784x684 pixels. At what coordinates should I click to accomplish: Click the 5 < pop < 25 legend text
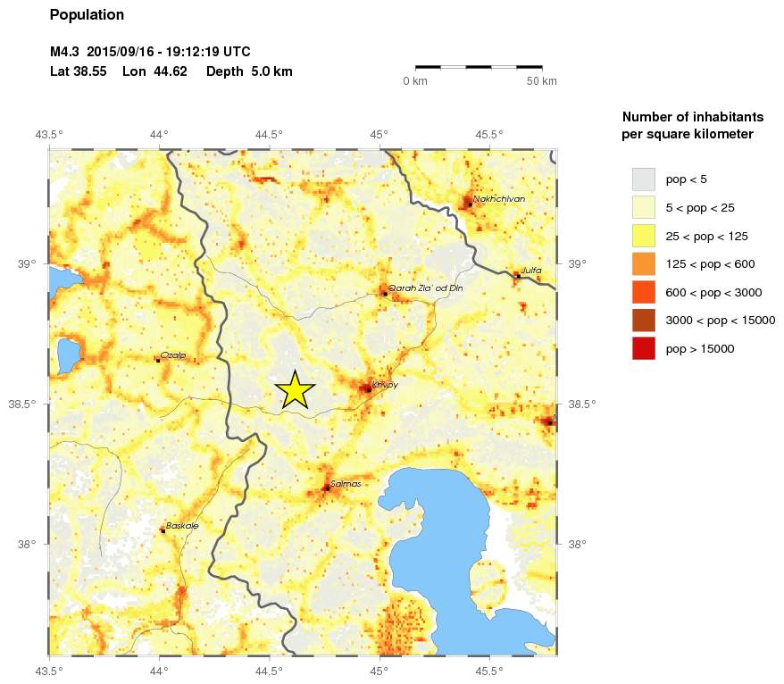700,207
